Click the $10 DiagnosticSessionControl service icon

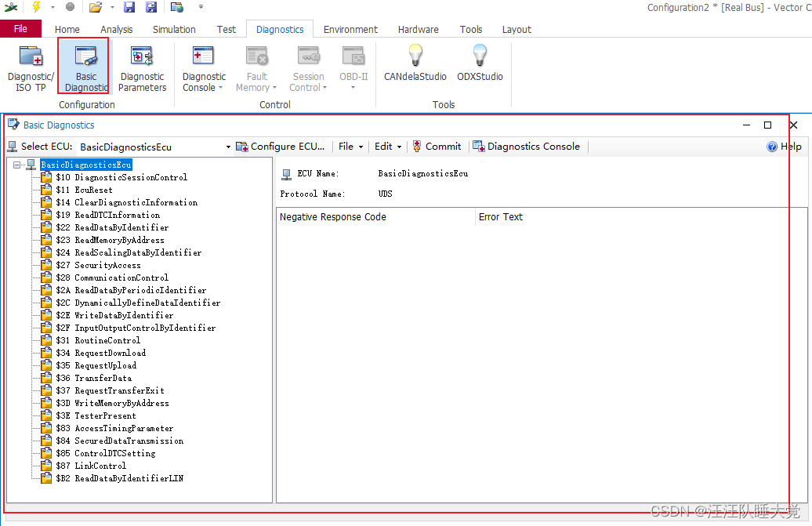coord(46,177)
